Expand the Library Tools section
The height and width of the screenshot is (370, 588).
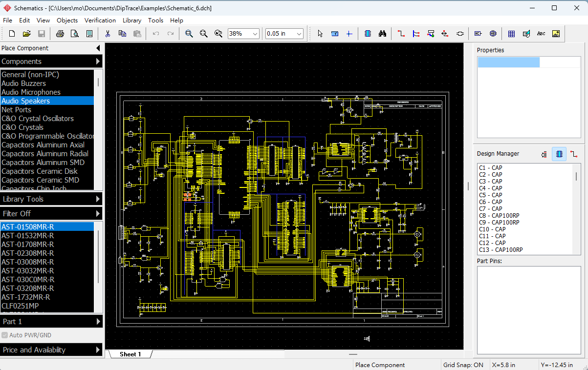51,199
